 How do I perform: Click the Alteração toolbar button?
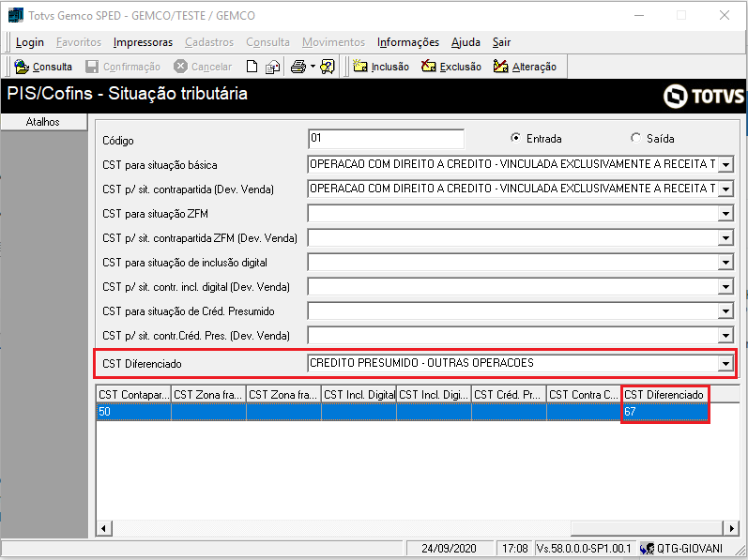click(525, 67)
